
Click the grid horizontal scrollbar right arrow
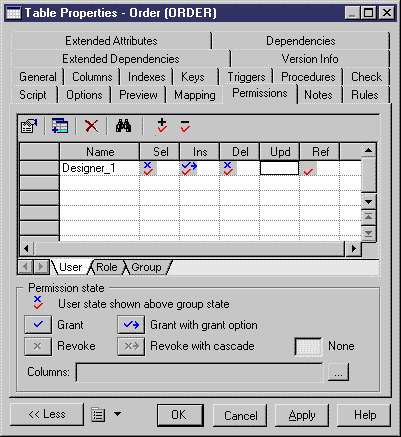[353, 248]
